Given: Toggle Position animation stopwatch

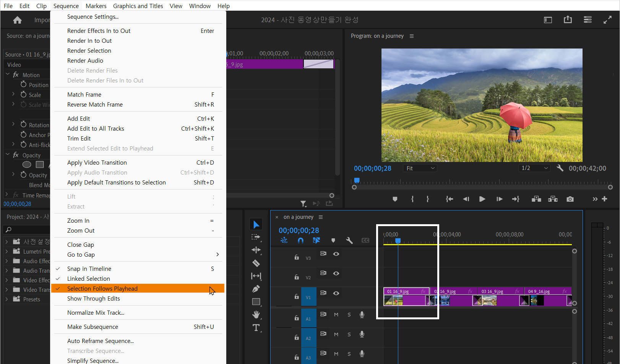Looking at the screenshot, I should click(x=24, y=84).
